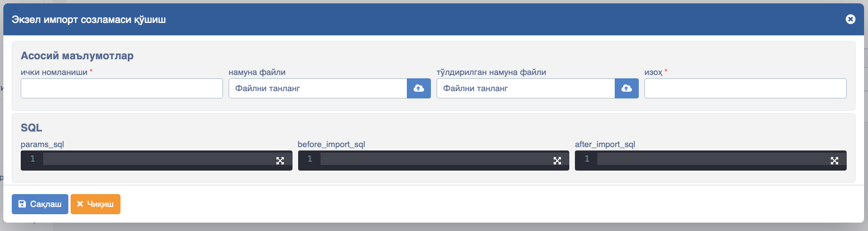868x231 pixels.
Task: Click the after_import_sql label
Action: [605, 144]
